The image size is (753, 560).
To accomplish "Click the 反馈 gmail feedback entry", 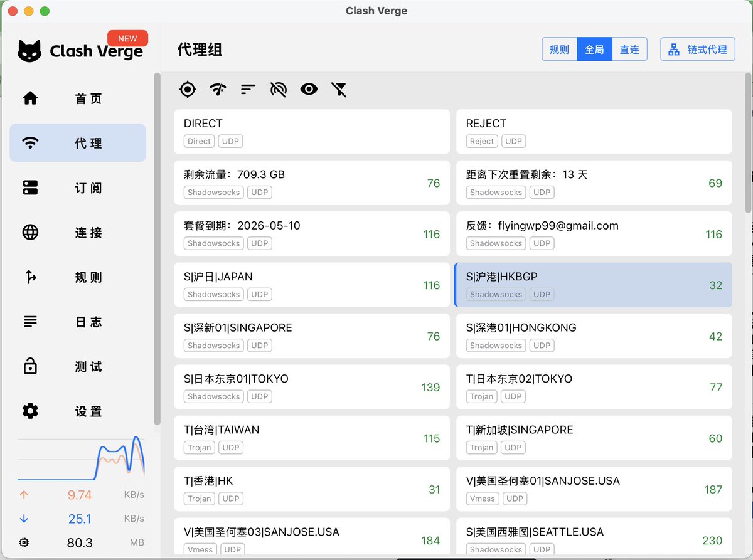I will point(594,234).
